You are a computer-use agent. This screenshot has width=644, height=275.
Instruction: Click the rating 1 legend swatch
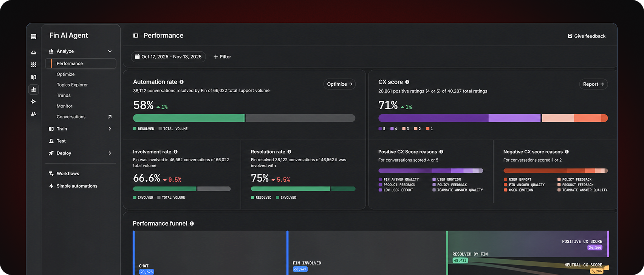click(428, 129)
